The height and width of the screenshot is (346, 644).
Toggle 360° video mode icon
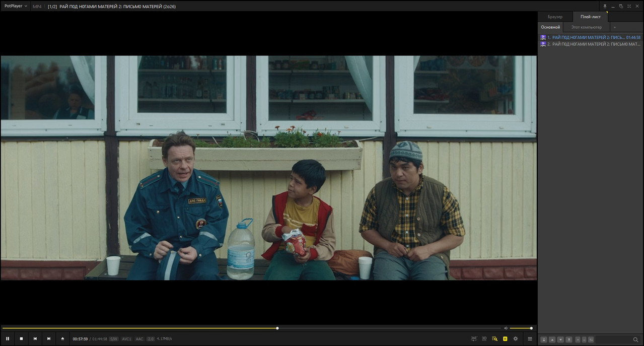[474, 338]
